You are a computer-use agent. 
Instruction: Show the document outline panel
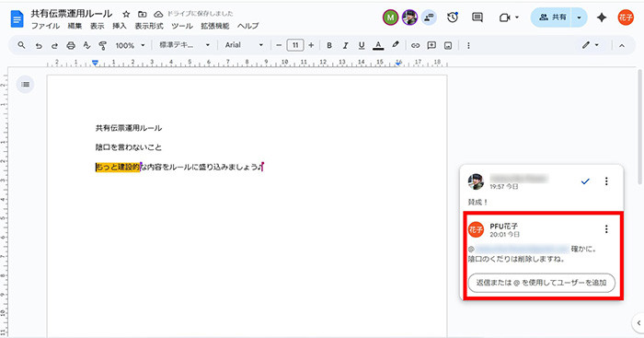point(25,85)
